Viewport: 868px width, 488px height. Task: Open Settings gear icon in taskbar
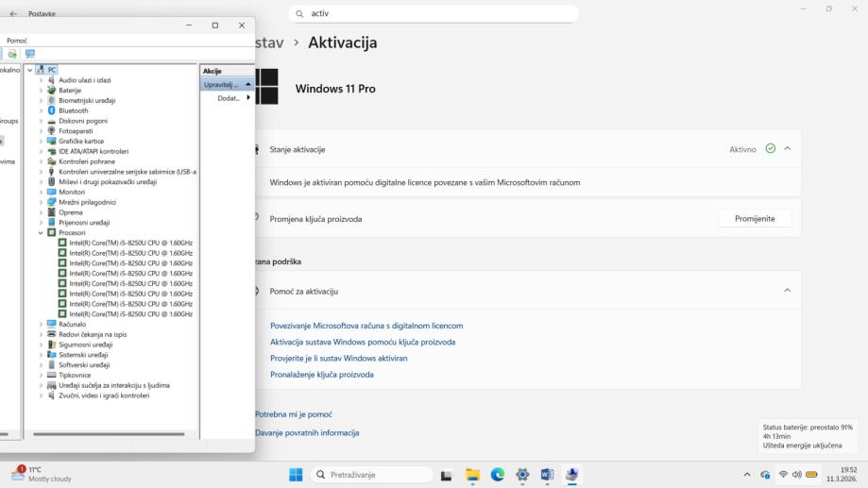tap(522, 475)
